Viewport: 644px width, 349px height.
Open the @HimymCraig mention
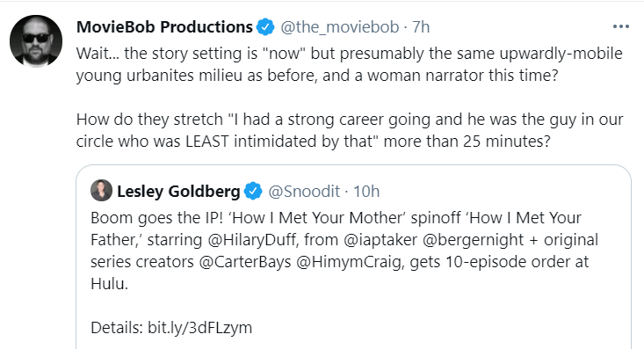(x=349, y=262)
